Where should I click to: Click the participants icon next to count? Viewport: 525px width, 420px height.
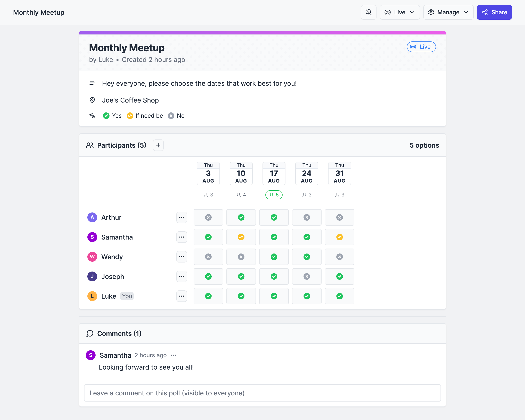90,145
